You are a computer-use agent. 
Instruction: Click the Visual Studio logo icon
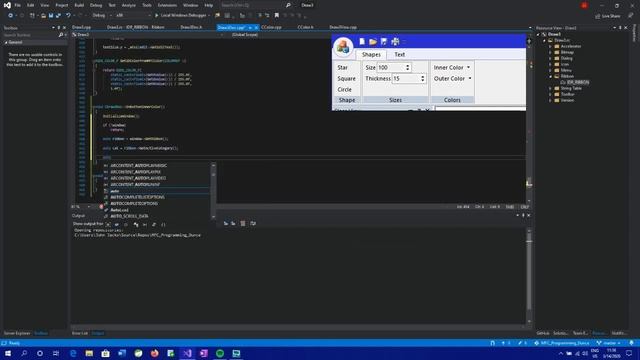[x=7, y=5]
